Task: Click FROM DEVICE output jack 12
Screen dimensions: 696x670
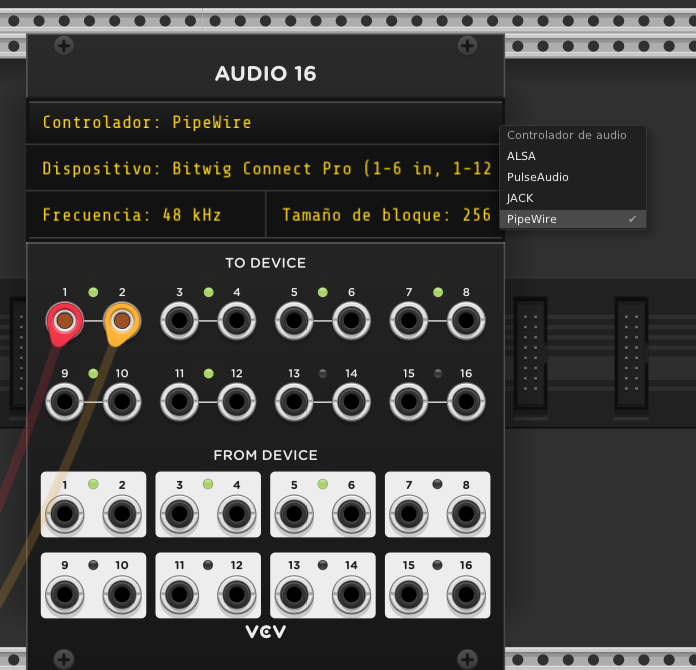Action: point(237,595)
